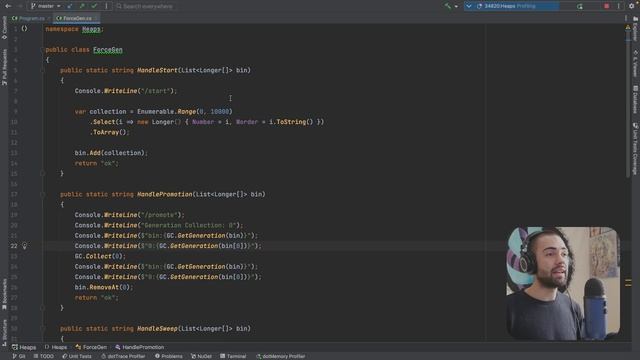Click the Search everywhere field
640x360 pixels.
[x=144, y=6]
